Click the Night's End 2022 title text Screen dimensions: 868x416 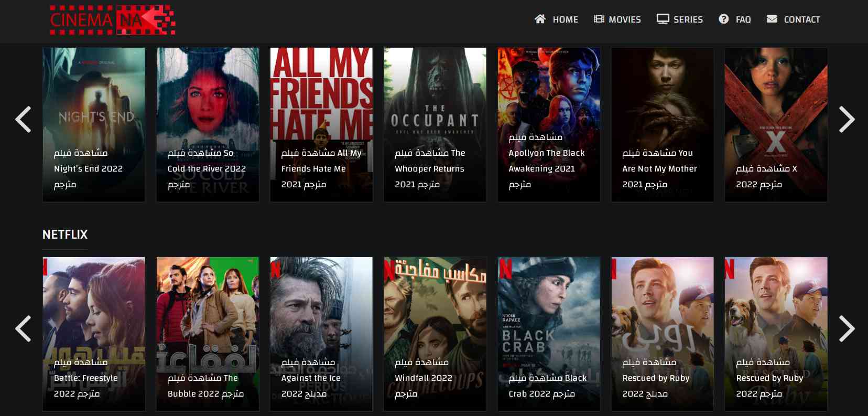88,169
